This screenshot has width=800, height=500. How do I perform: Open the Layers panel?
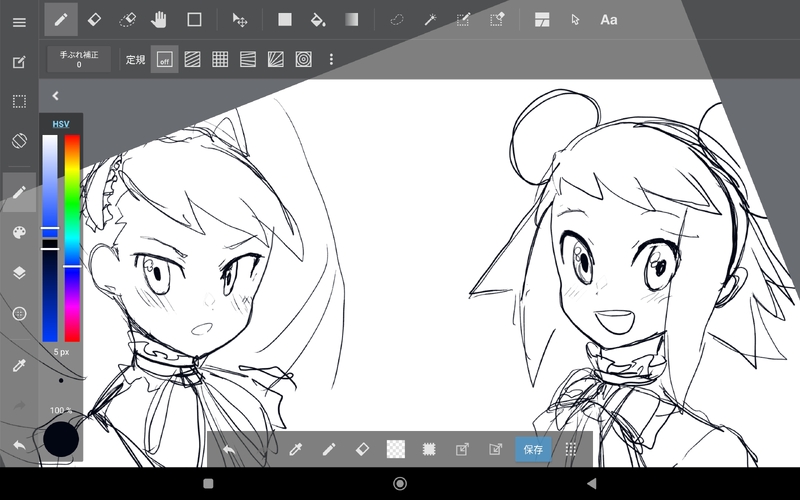coord(19,273)
